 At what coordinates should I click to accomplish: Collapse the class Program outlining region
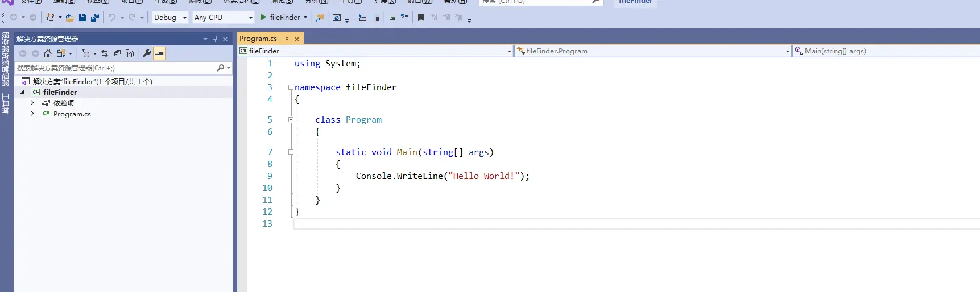click(x=291, y=120)
